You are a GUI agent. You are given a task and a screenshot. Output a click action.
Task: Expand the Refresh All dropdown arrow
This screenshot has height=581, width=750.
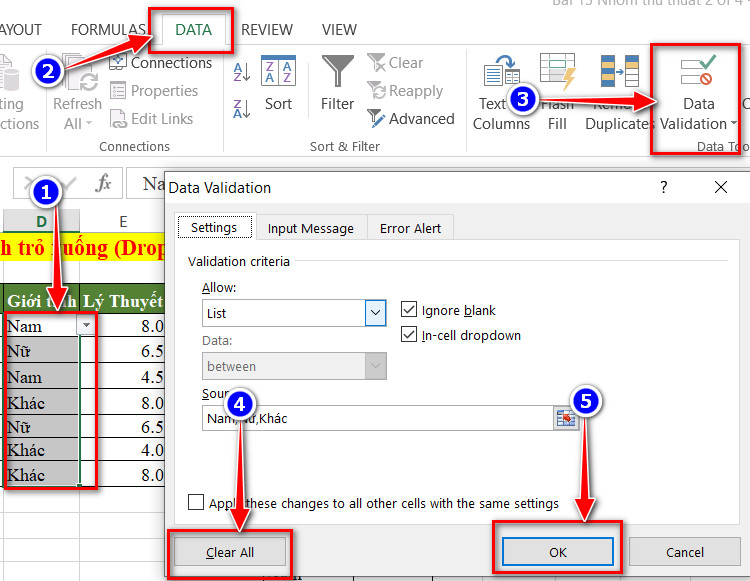89,124
